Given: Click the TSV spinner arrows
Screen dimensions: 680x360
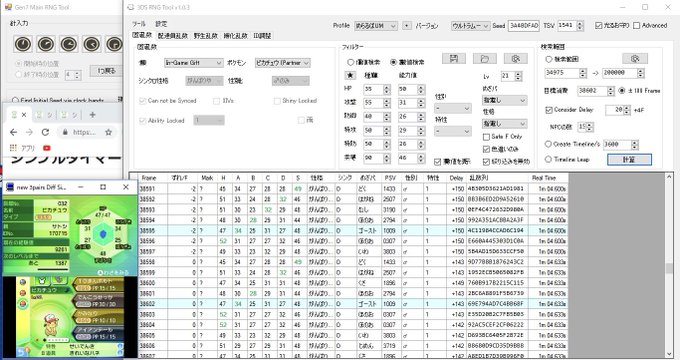Looking at the screenshot, I should (580, 26).
